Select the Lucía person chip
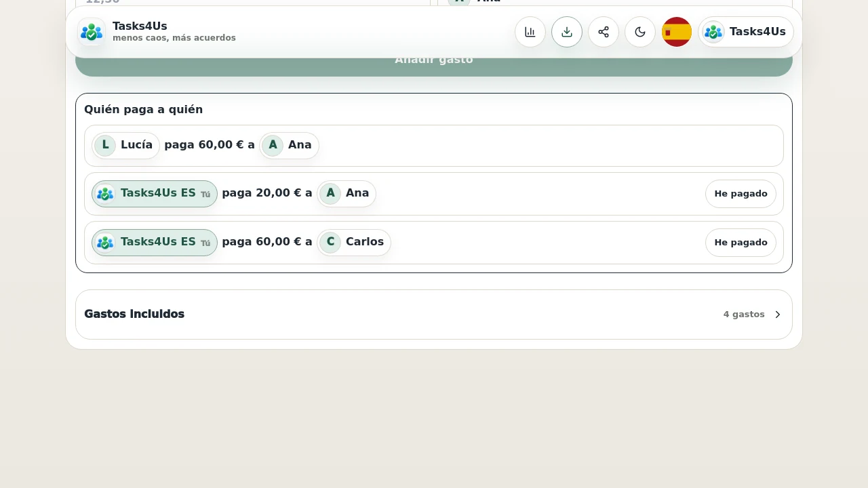868x488 pixels. (x=126, y=145)
